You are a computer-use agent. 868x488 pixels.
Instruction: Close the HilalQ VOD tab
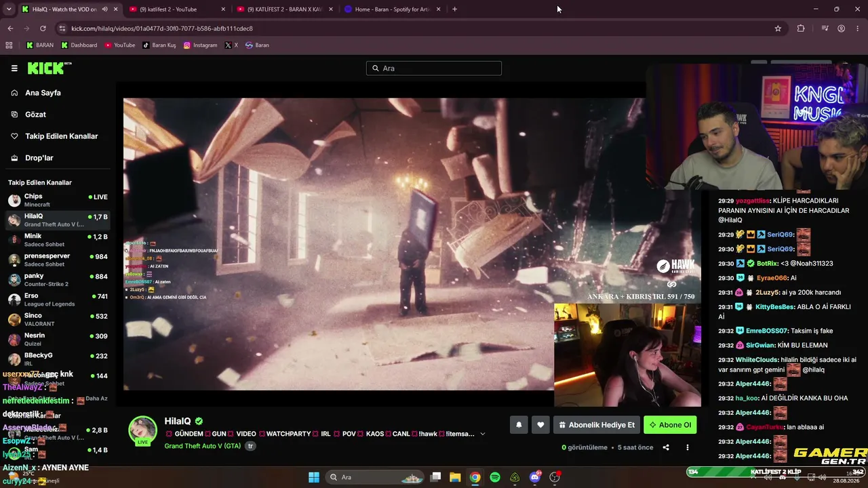116,9
